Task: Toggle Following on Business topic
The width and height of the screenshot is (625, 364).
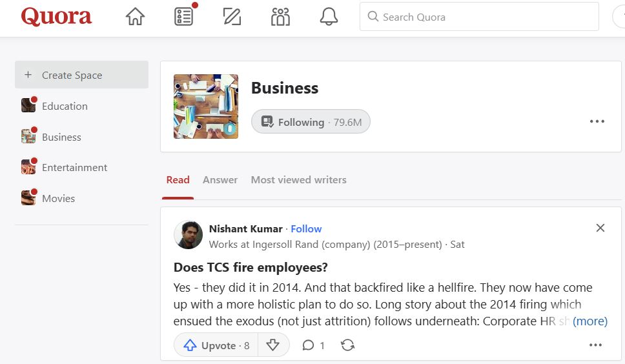Action: pos(311,122)
